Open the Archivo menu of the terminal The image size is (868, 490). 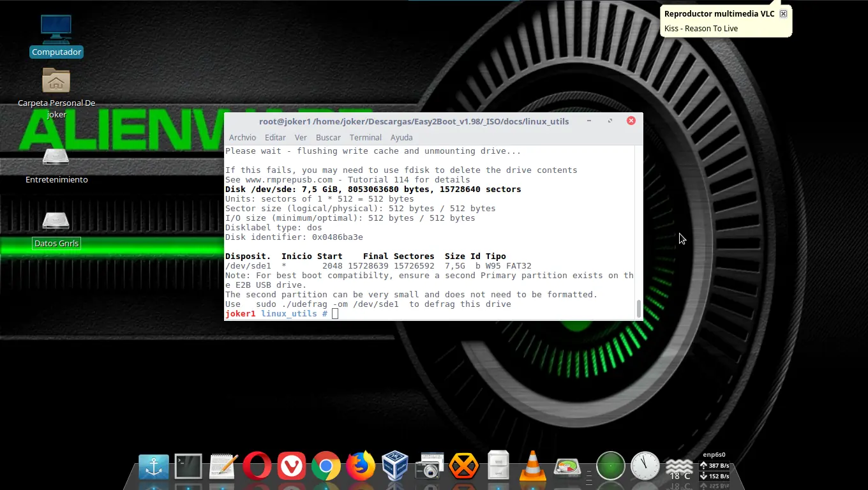click(x=243, y=137)
